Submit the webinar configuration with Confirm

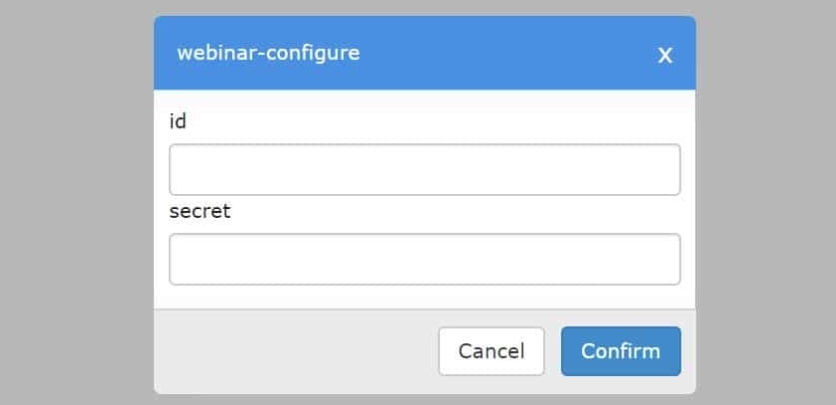621,351
